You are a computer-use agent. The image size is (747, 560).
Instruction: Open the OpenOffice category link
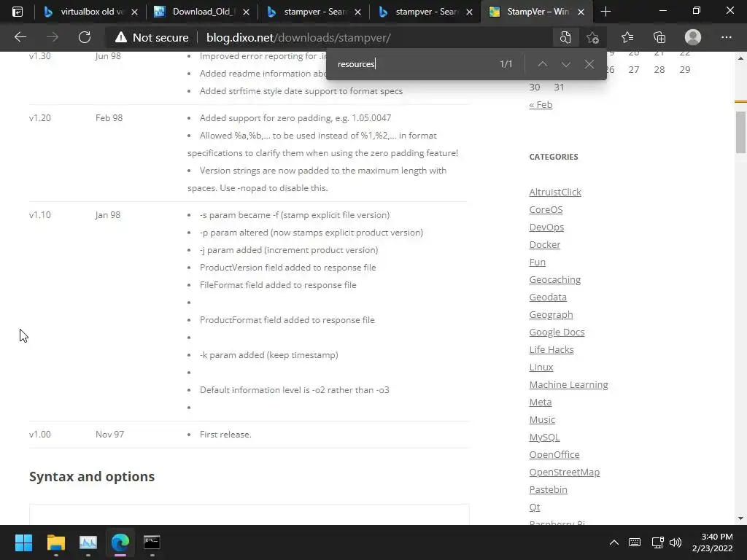(x=554, y=454)
